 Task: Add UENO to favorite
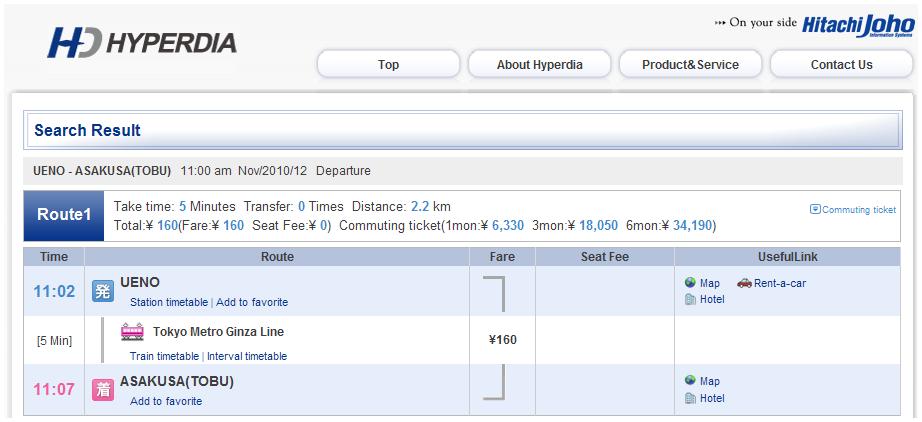pos(252,302)
